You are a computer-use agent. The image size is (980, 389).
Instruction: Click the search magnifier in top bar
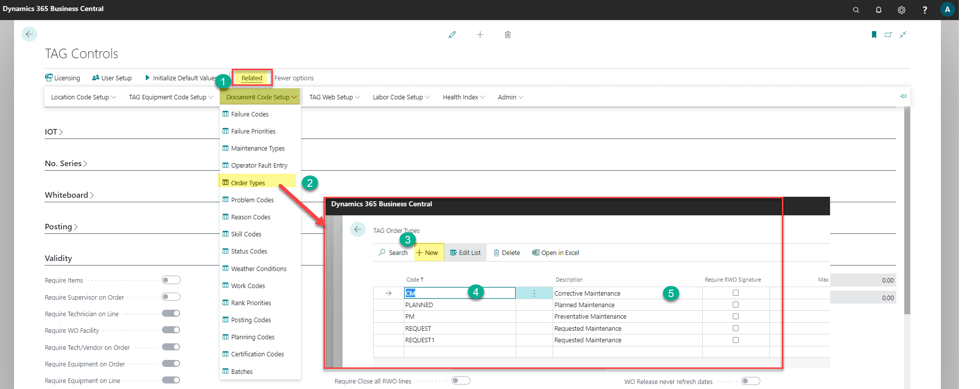pos(856,10)
